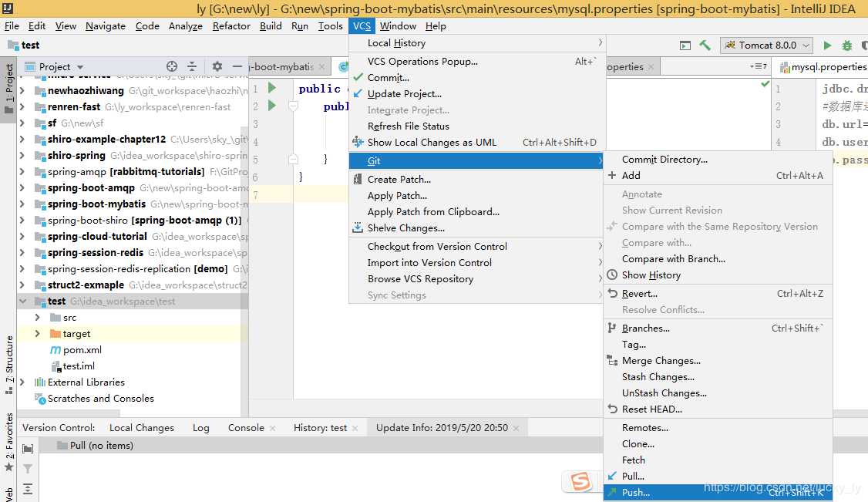The image size is (868, 502).
Task: Switch to the mysql.properties editor tab
Action: [824, 67]
